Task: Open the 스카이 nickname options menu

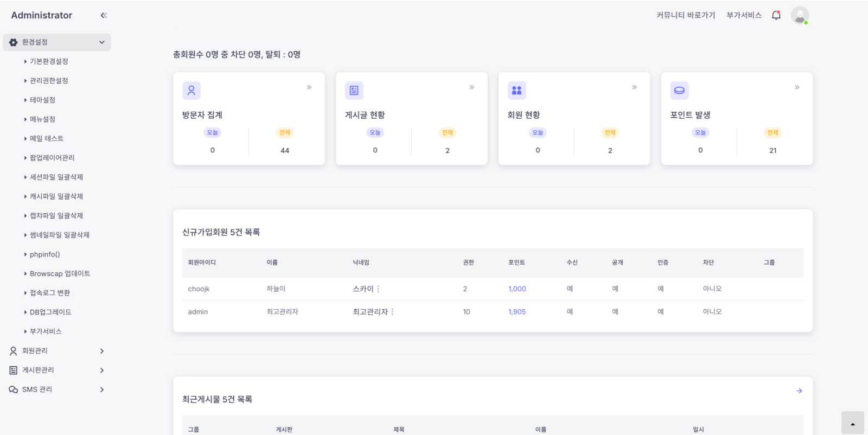Action: coord(378,289)
